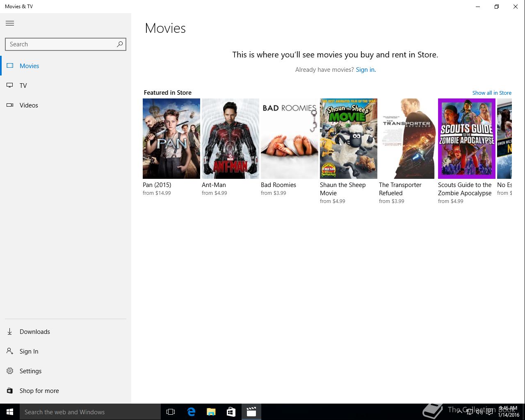Image resolution: width=525 pixels, height=420 pixels.
Task: Minimize the Movies & TV window
Action: (478, 7)
